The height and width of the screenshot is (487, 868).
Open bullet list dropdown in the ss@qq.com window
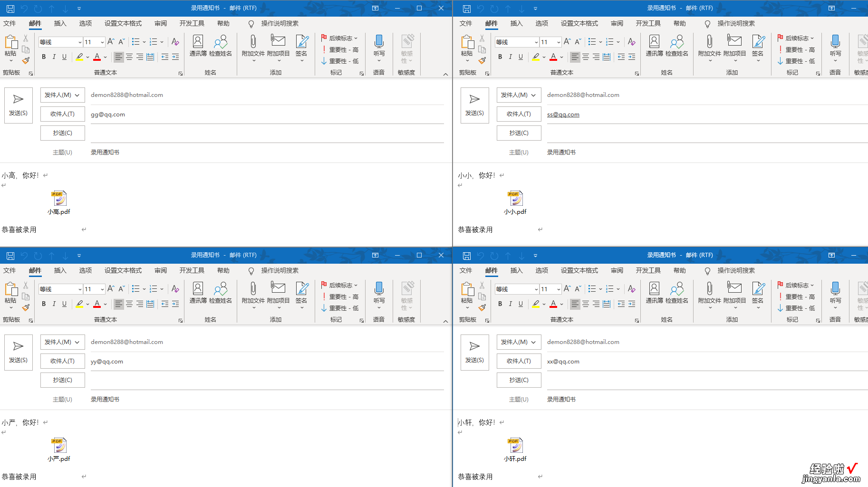tap(600, 42)
